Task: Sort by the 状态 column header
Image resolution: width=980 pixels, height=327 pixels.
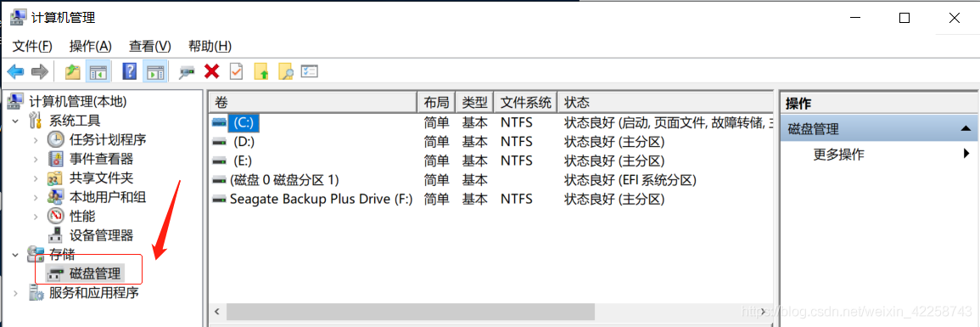Action: [665, 102]
